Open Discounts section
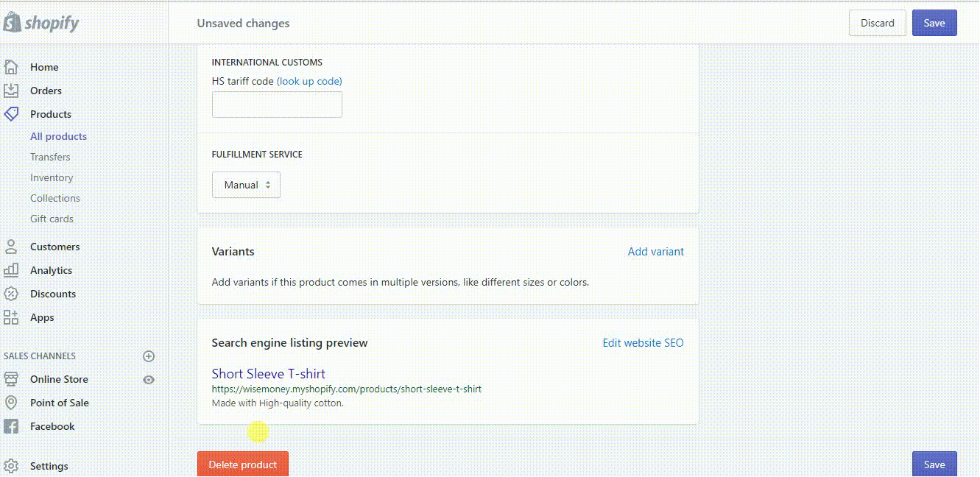The height and width of the screenshot is (477, 980). [53, 294]
